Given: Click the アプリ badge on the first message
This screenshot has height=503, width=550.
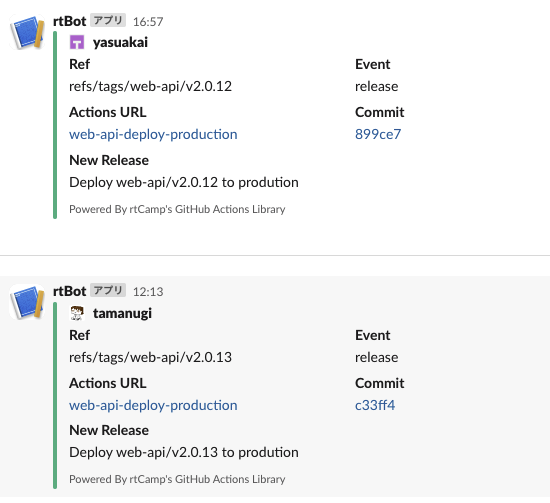Looking at the screenshot, I should (x=108, y=20).
